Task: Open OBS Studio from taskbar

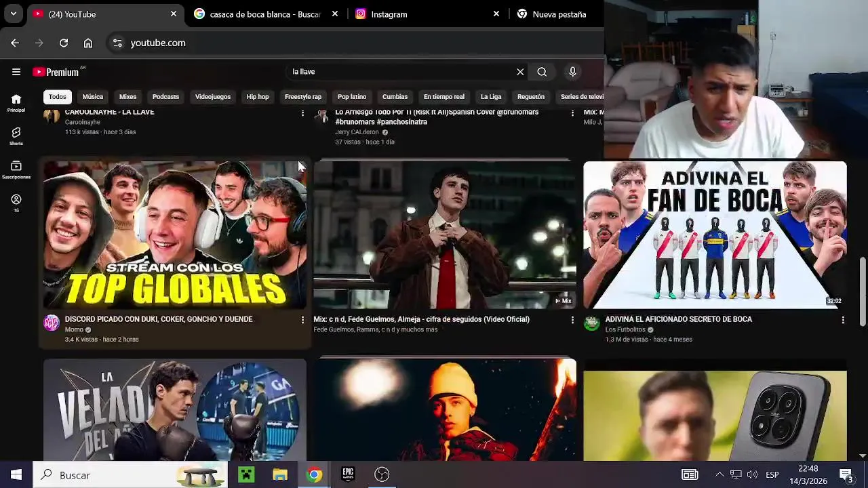Action: coord(382,474)
